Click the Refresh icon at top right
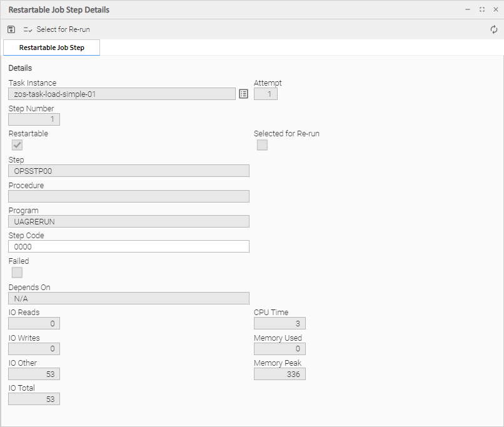 [x=494, y=29]
